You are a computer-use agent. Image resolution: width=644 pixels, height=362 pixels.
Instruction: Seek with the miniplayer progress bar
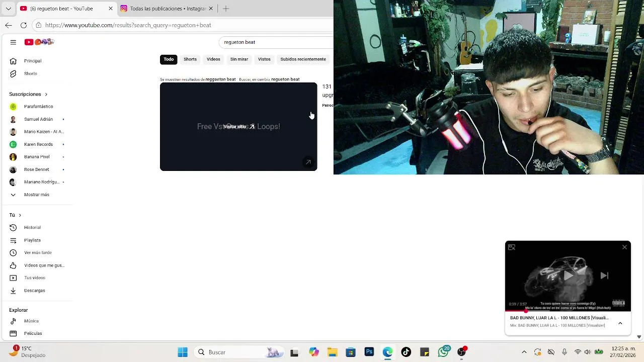pos(568,311)
